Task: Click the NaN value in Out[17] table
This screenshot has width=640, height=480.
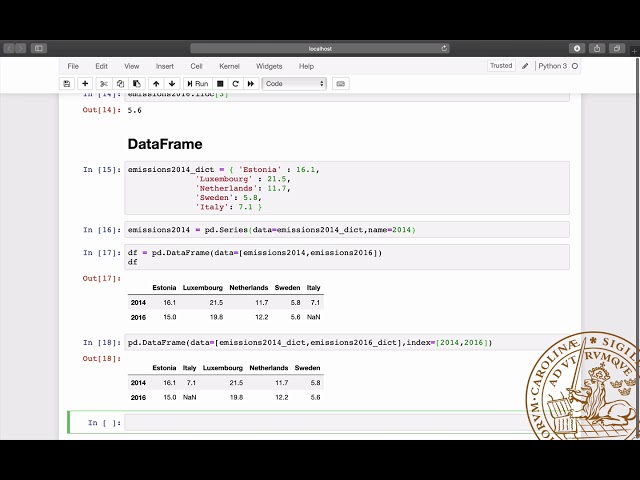Action: click(x=313, y=317)
